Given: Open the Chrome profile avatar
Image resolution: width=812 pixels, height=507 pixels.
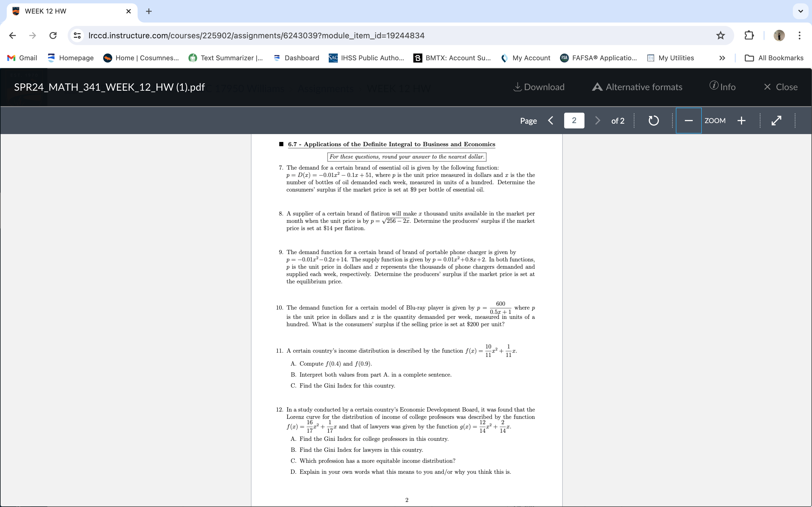Looking at the screenshot, I should (x=779, y=35).
